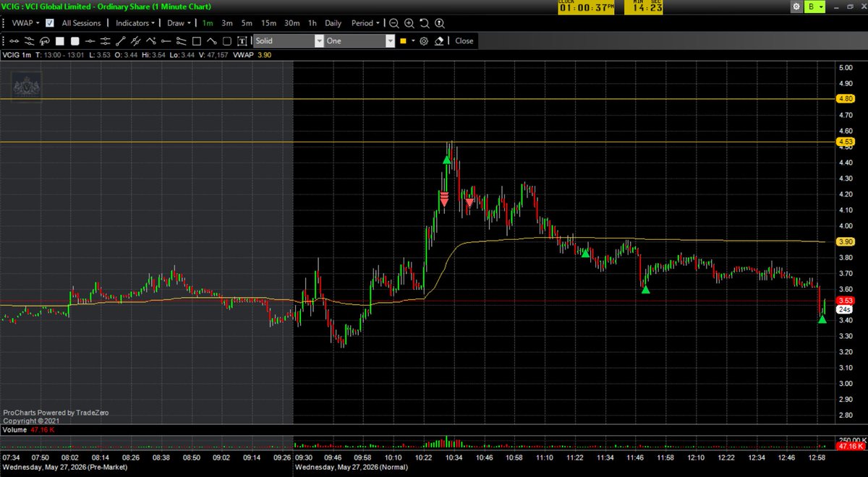
Task: Click the reset zoom magnifier icon
Action: click(x=424, y=22)
